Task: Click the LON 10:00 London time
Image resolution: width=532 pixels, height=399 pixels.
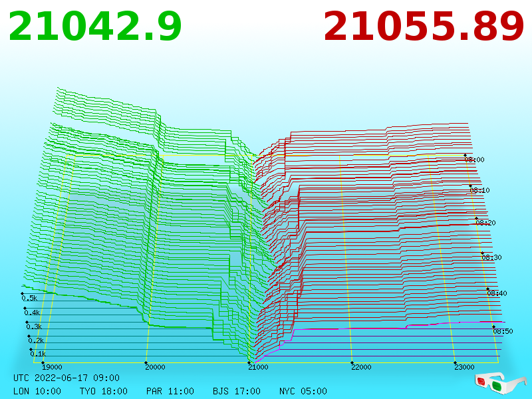Action: point(37,391)
